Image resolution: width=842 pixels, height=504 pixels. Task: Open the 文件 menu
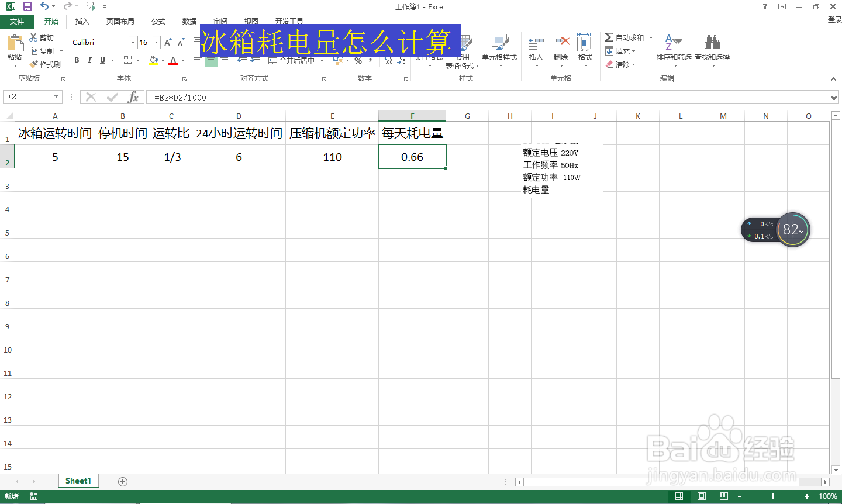click(x=18, y=21)
